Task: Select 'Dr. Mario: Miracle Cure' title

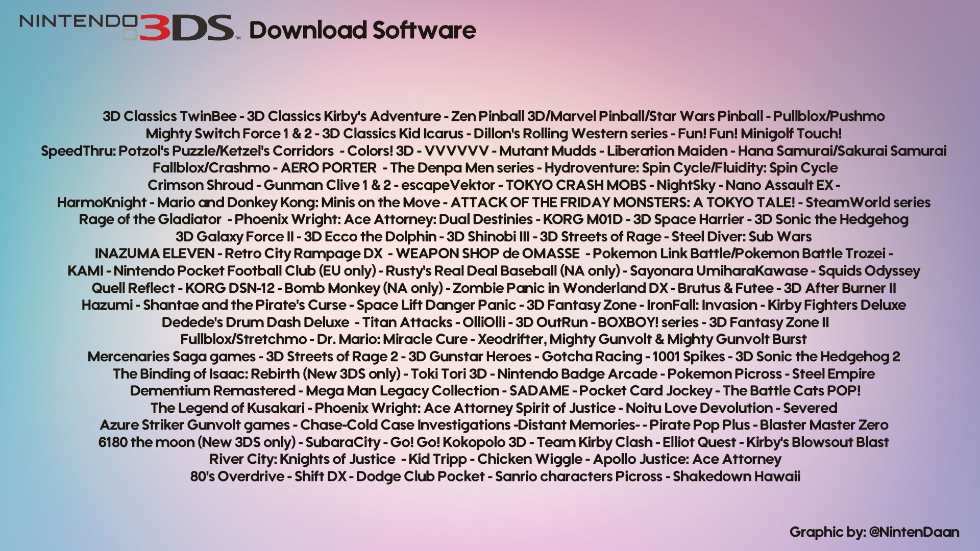Action: click(392, 339)
